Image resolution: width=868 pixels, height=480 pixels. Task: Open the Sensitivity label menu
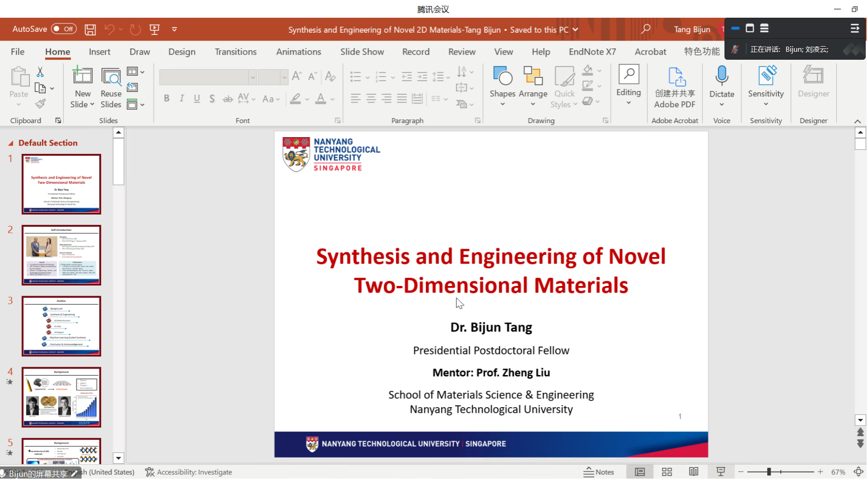coord(766,86)
